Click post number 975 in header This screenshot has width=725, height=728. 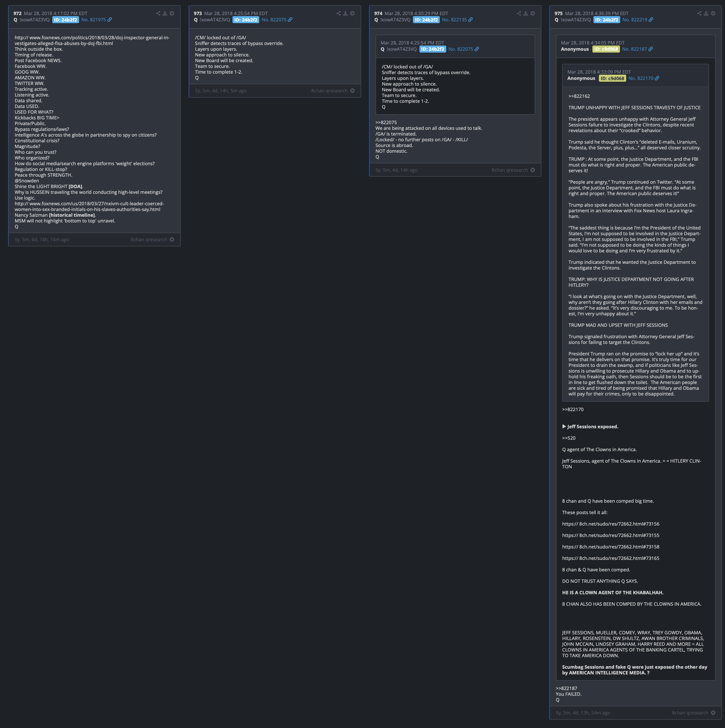click(559, 14)
